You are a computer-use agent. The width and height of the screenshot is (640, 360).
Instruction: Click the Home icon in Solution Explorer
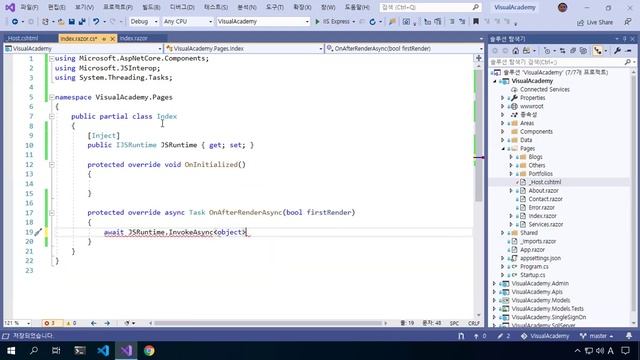(x=516, y=51)
